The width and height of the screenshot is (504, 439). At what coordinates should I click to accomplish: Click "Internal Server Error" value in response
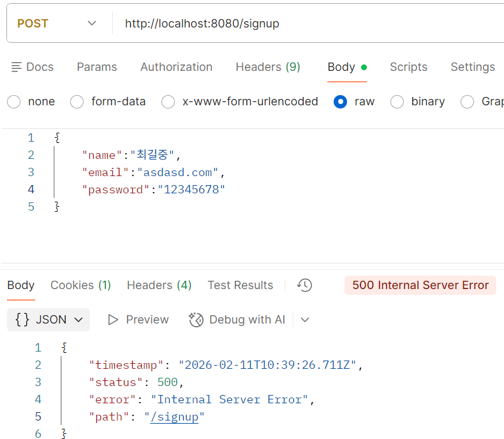(x=230, y=399)
